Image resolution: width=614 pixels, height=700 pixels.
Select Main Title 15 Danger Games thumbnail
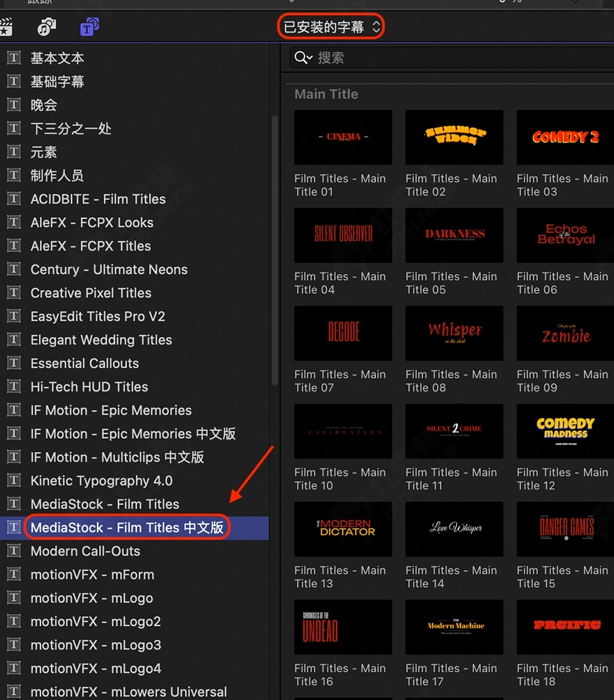coord(565,529)
